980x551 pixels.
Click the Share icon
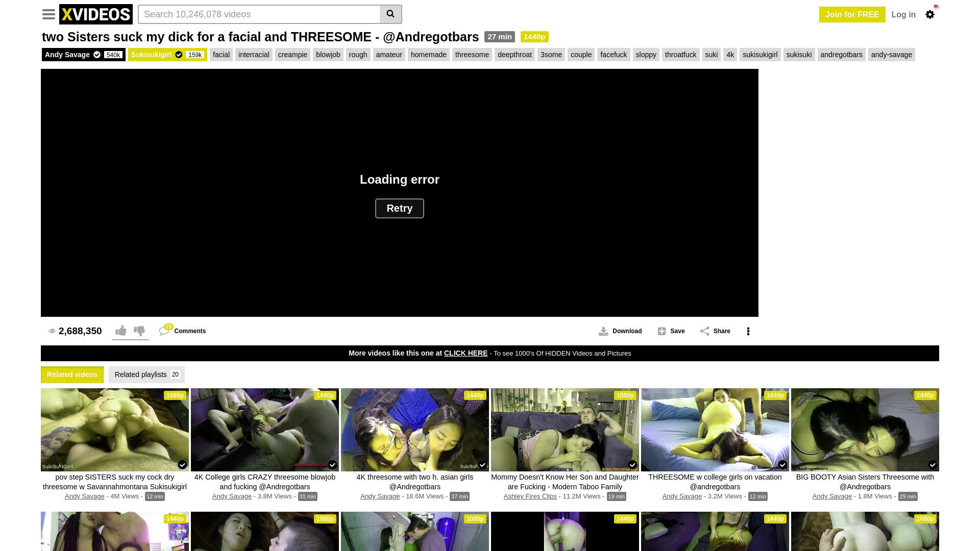pos(705,331)
